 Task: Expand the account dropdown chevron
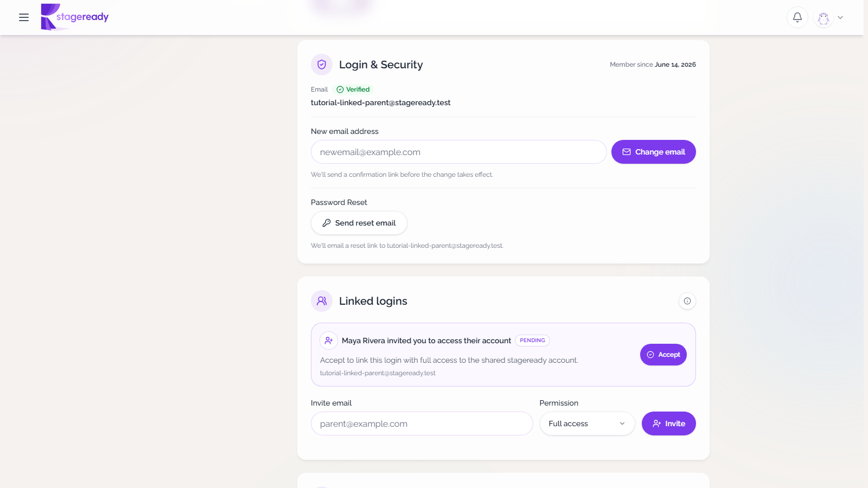(x=840, y=17)
